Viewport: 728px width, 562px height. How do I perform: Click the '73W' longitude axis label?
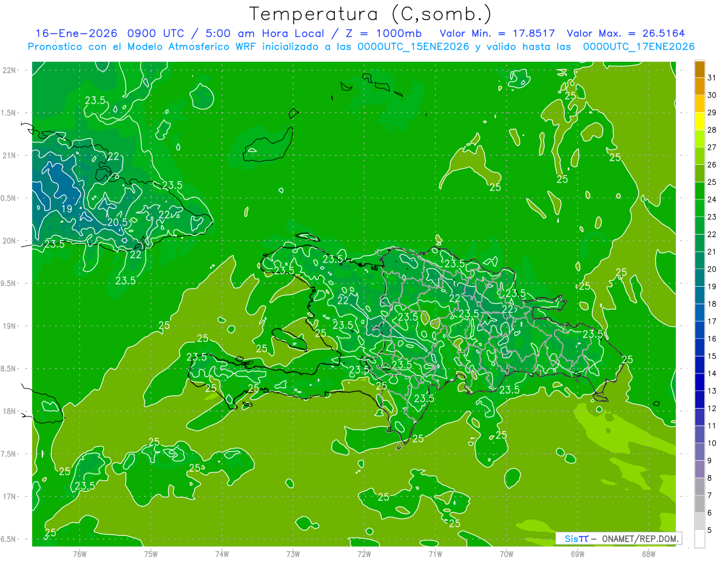(x=293, y=554)
